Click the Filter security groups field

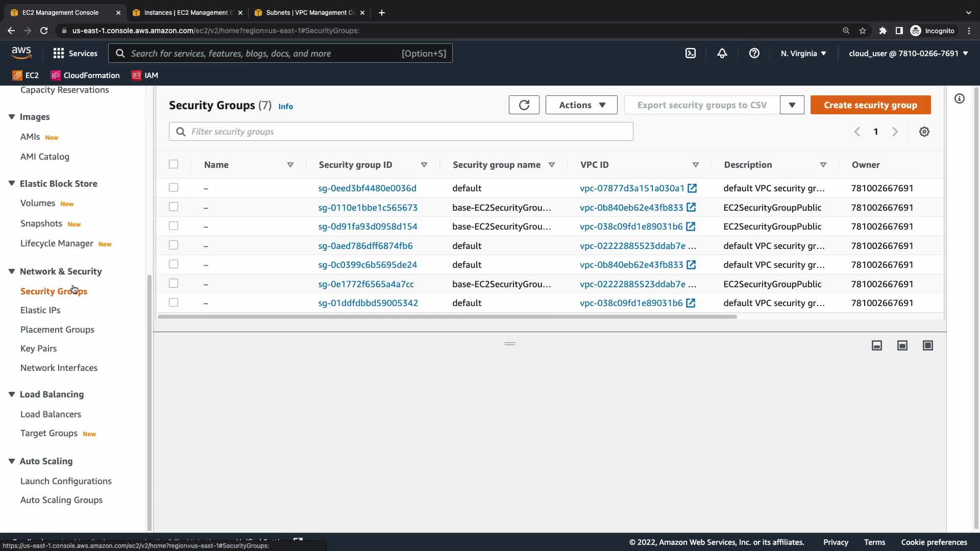tap(401, 132)
